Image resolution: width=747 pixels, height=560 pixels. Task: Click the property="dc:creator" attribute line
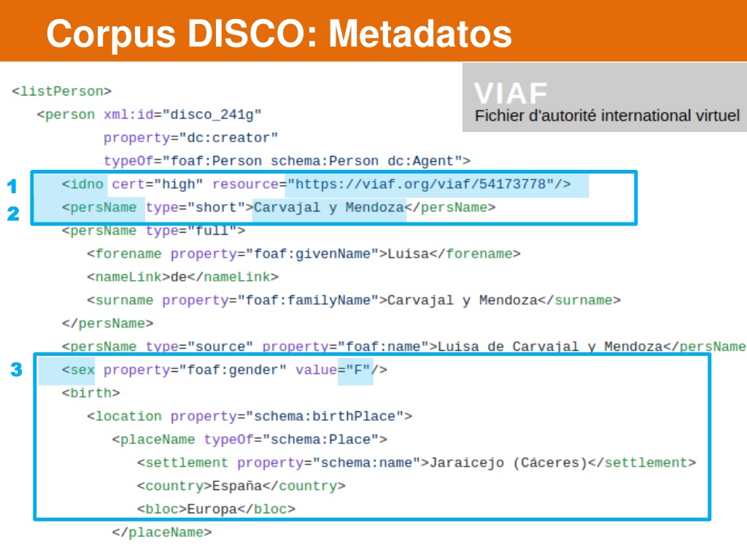pos(190,138)
